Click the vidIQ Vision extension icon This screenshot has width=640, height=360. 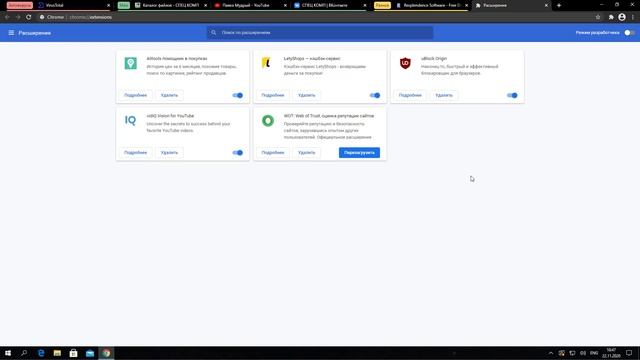pos(130,120)
